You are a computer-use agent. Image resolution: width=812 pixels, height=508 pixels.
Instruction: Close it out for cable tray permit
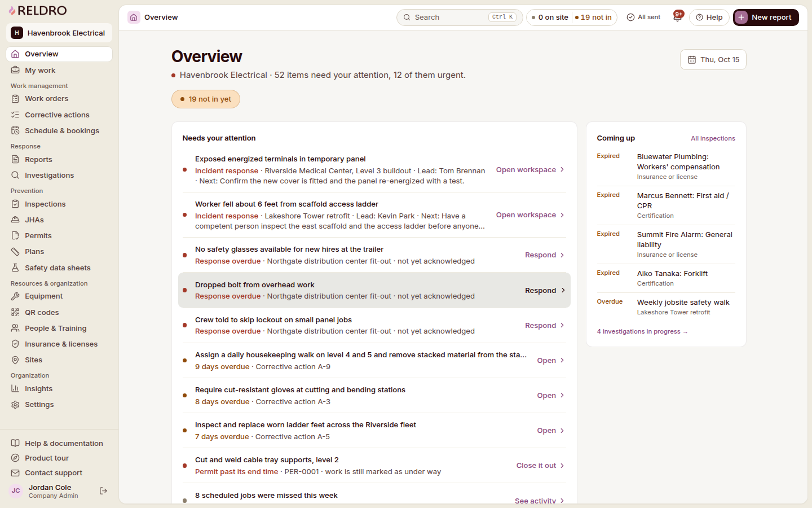click(x=540, y=466)
